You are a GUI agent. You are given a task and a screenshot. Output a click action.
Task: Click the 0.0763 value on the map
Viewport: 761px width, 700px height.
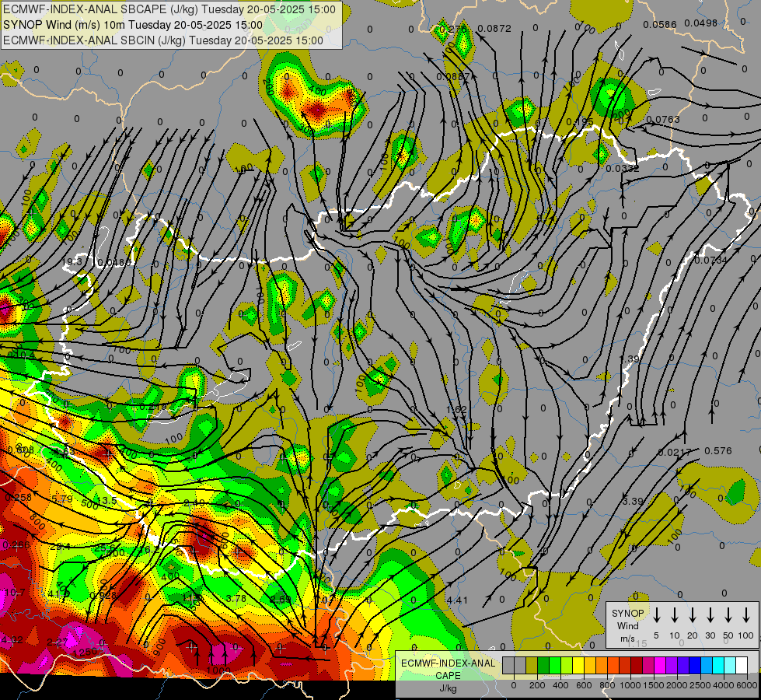coord(664,119)
